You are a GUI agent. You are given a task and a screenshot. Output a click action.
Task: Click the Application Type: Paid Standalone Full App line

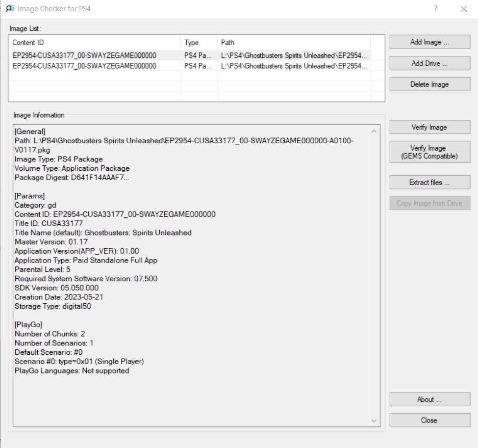point(86,261)
